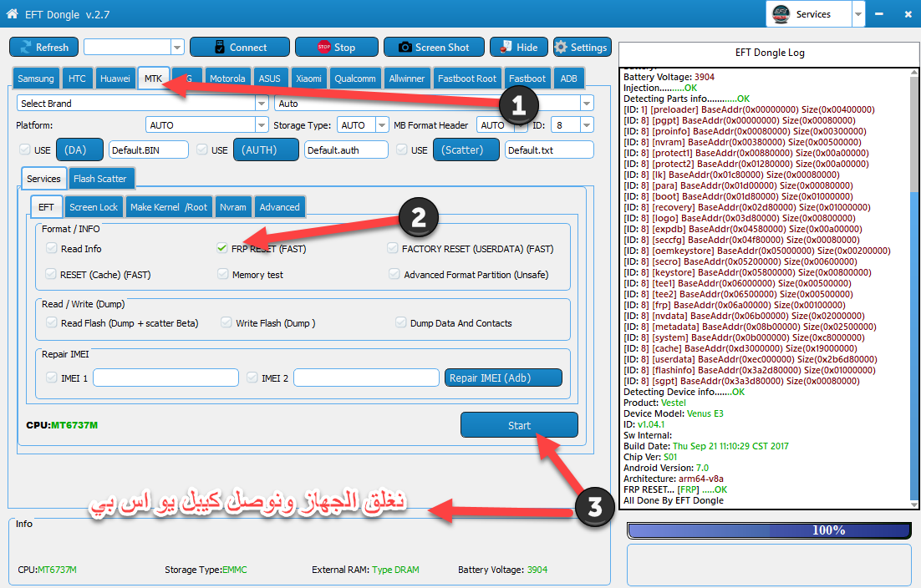Enable the IMEI 1 checkbox
This screenshot has height=588, width=921.
click(x=52, y=378)
